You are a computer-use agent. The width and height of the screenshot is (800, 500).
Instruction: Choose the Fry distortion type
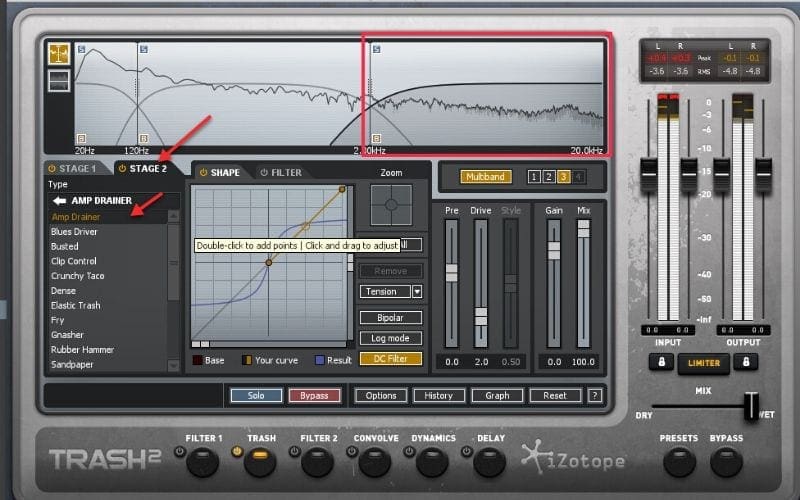coord(57,320)
